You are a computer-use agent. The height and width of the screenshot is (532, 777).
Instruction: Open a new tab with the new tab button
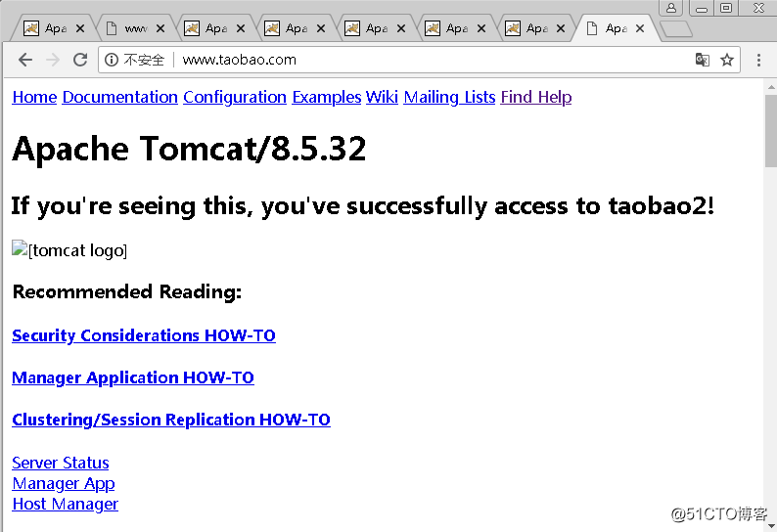(676, 28)
